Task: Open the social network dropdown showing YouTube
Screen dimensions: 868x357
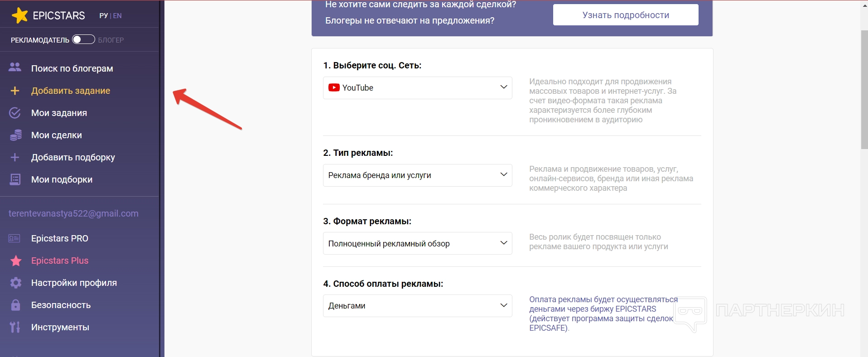Action: [x=417, y=88]
